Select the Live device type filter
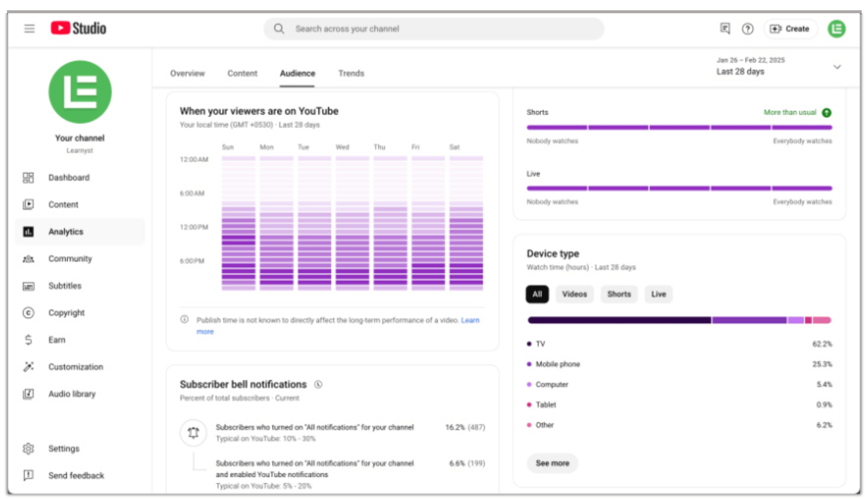Image resolution: width=868 pixels, height=499 pixels. 658,294
